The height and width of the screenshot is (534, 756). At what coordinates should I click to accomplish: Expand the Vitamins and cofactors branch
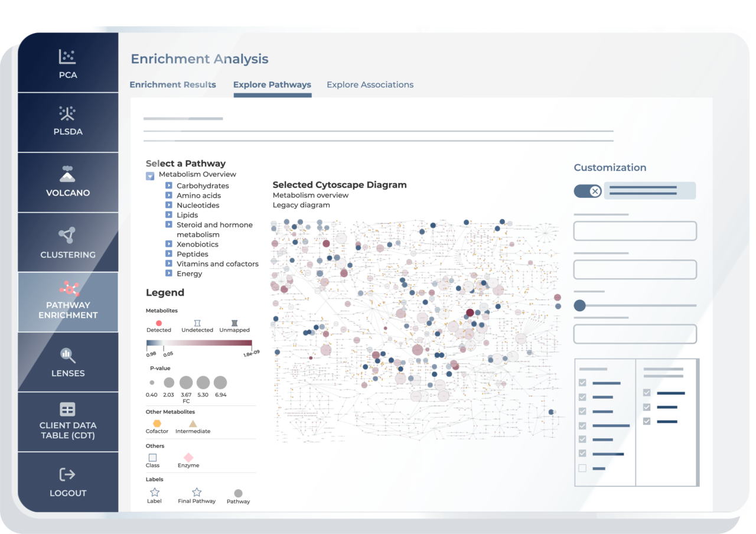168,263
